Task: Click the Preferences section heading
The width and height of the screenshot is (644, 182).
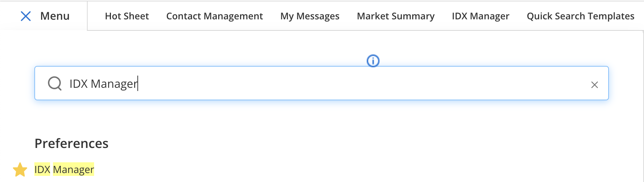Action: (72, 143)
